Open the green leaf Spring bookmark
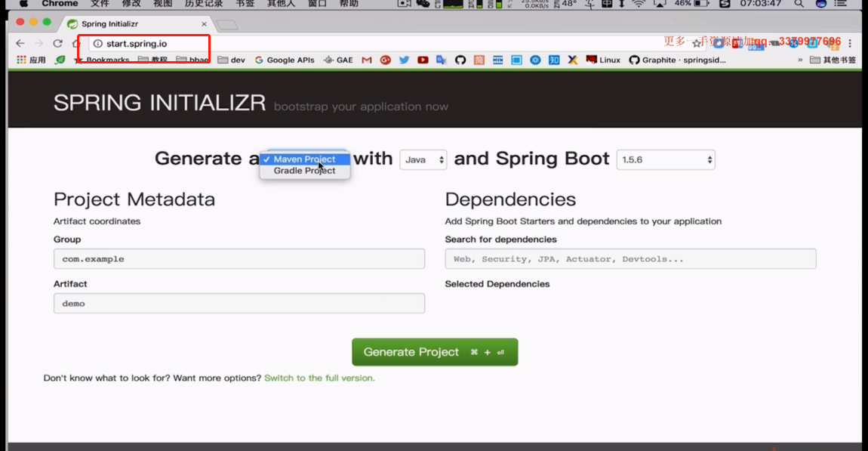868x451 pixels. (60, 60)
